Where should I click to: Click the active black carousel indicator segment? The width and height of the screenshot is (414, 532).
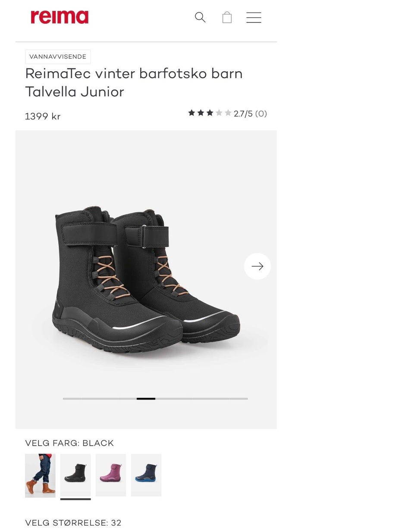tap(146, 399)
